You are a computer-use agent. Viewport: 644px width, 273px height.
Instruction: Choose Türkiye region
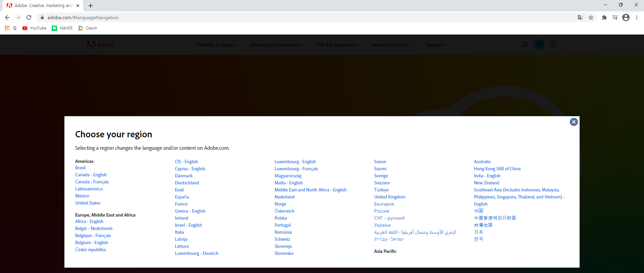[381, 190]
